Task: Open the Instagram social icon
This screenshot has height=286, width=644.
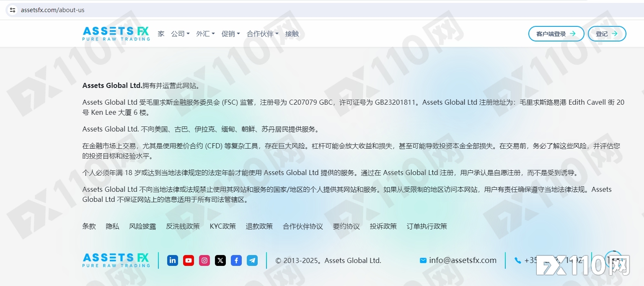Action: click(204, 260)
